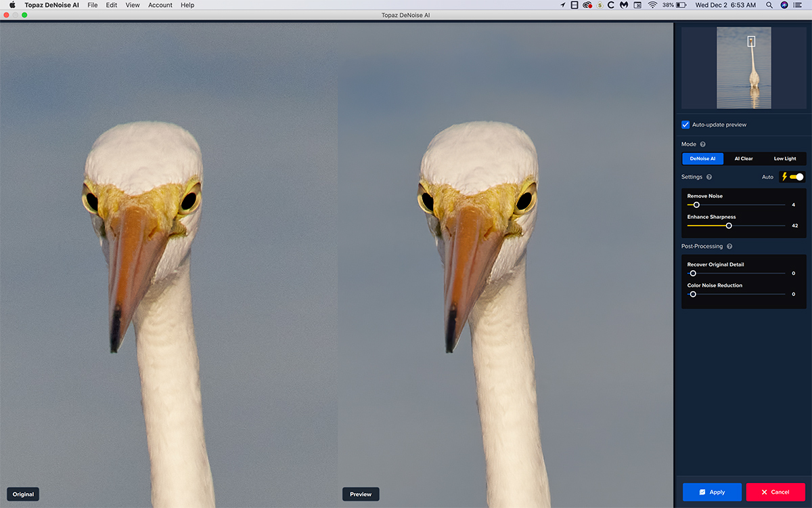Click the Creative Cloud menu bar icon

(587, 5)
